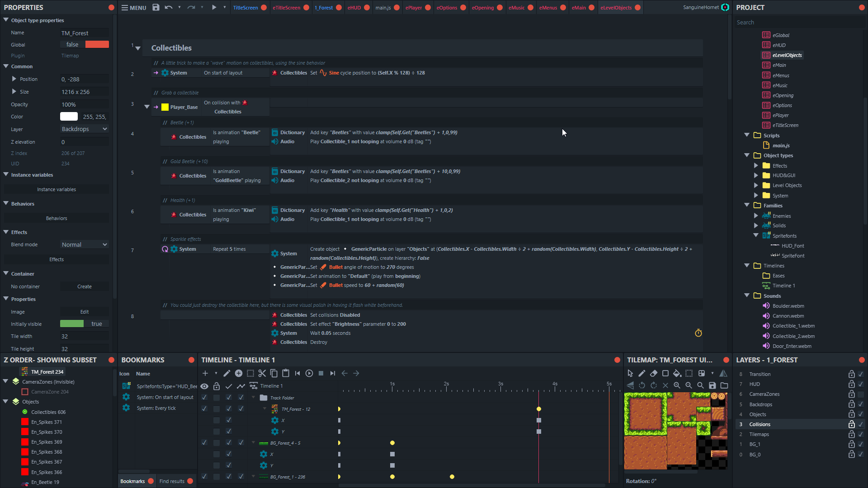The image size is (868, 488).
Task: Switch to the ePlayer event sheet tab
Action: (413, 8)
